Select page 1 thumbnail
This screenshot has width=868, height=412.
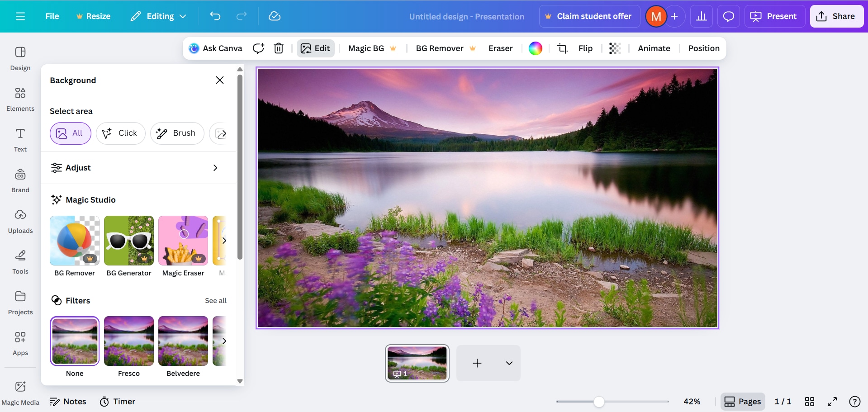[x=417, y=363]
